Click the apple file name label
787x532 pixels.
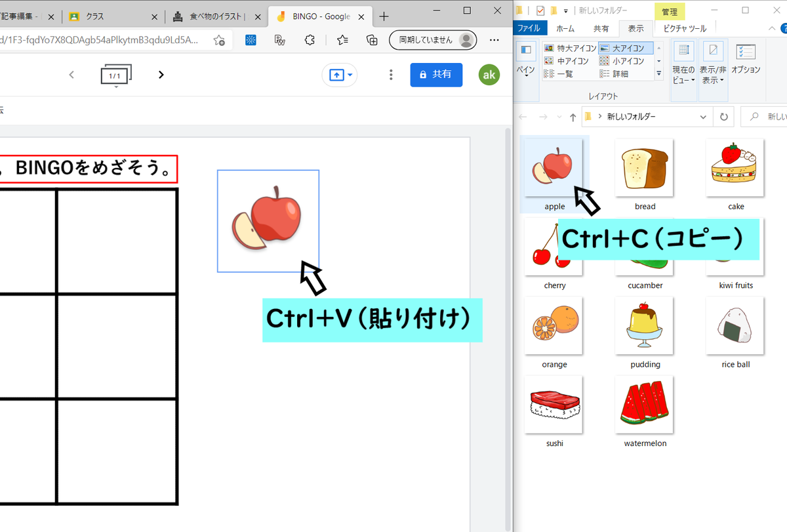coord(554,207)
